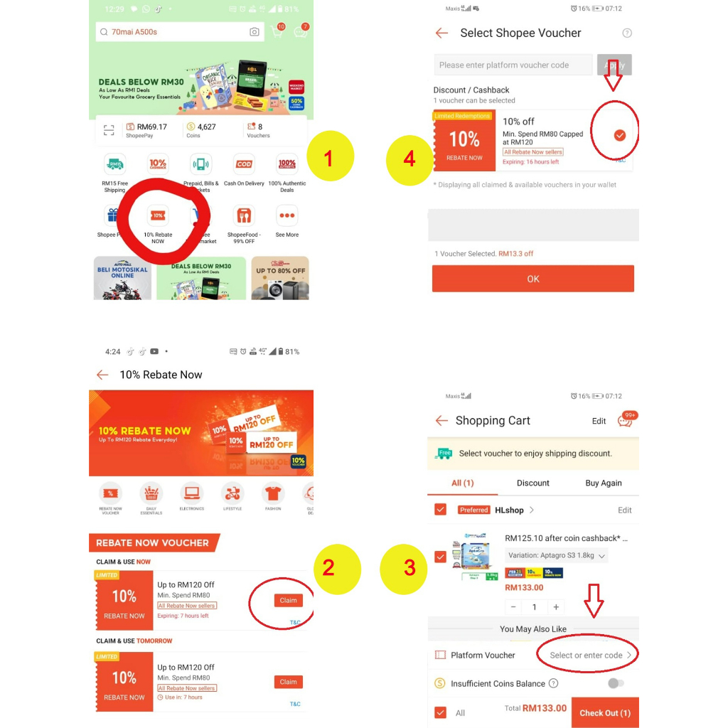
Task: Expand the HLshop store chevron
Action: [532, 510]
